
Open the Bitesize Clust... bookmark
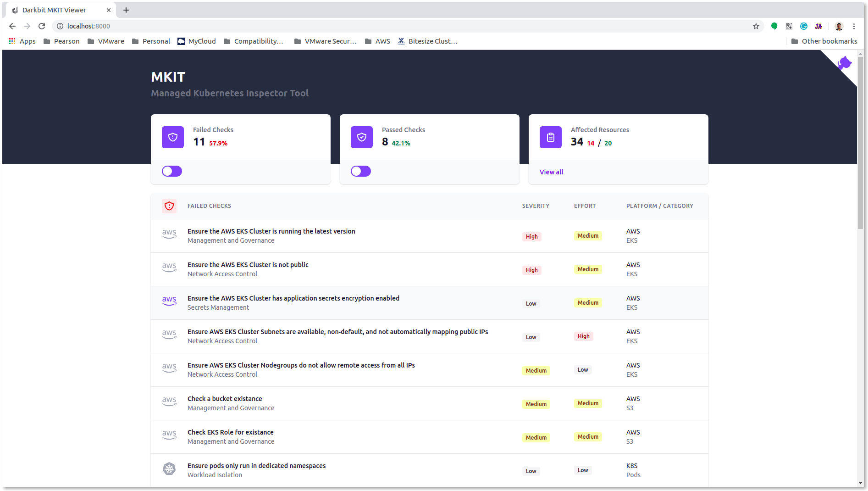tap(427, 41)
